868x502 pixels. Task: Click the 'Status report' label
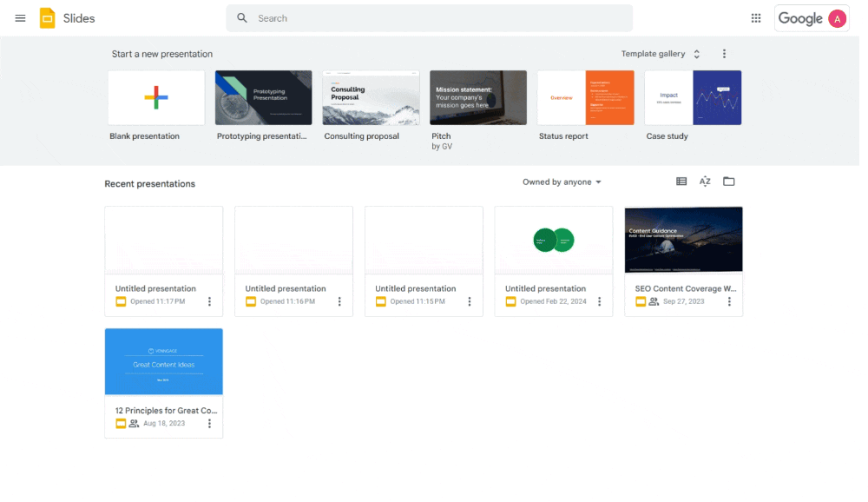[563, 136]
